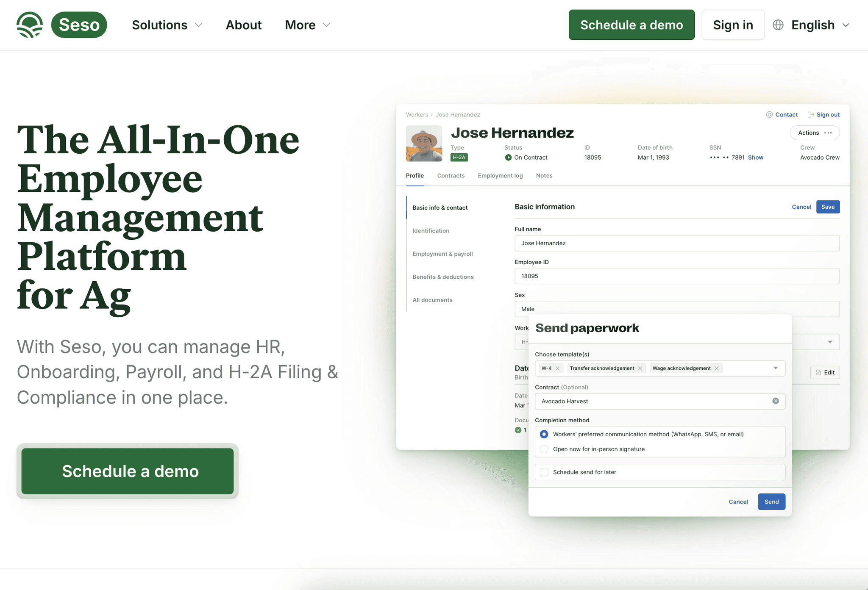The height and width of the screenshot is (590, 868).
Task: Clear the Avocado Harvest contract field
Action: coord(775,401)
